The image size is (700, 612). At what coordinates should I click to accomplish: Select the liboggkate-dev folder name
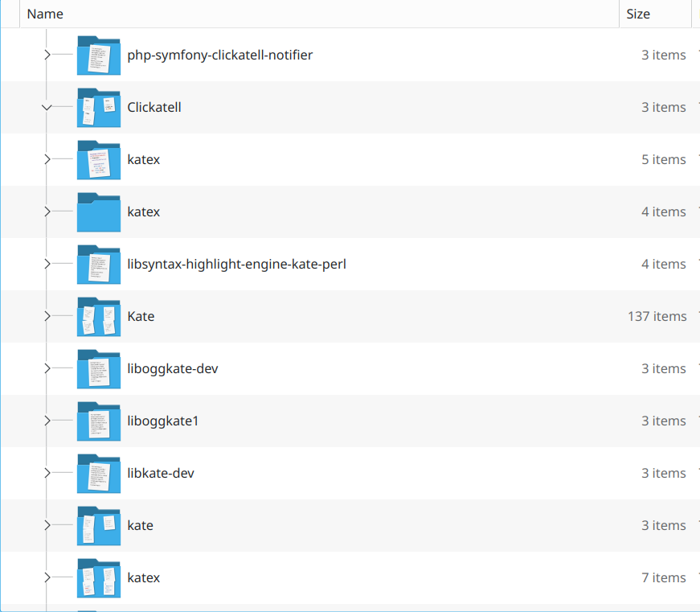point(172,369)
